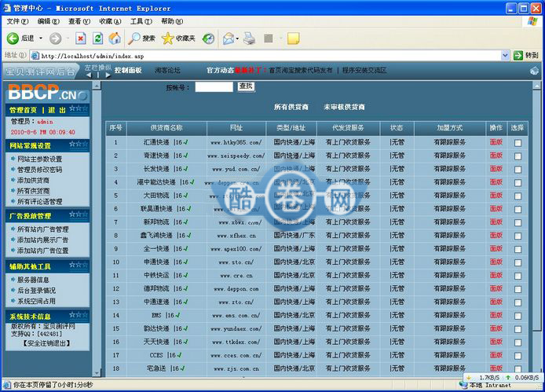The image size is (545, 392).
Task: Click the status bar page icon
Action: (x=6, y=385)
